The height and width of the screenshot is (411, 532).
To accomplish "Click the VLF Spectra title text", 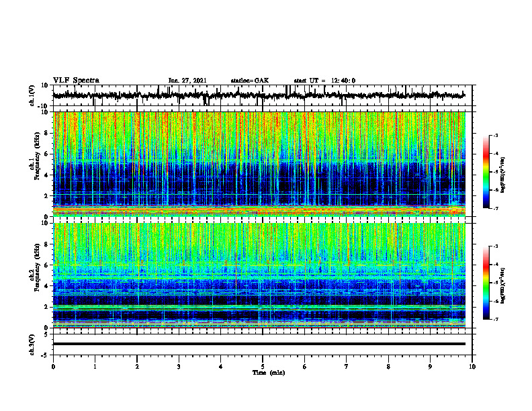I will 76,80.
